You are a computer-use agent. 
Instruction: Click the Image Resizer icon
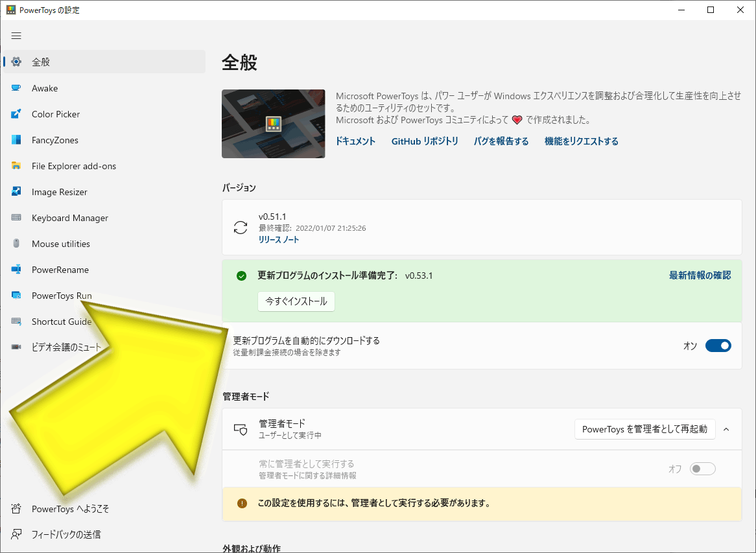click(16, 191)
